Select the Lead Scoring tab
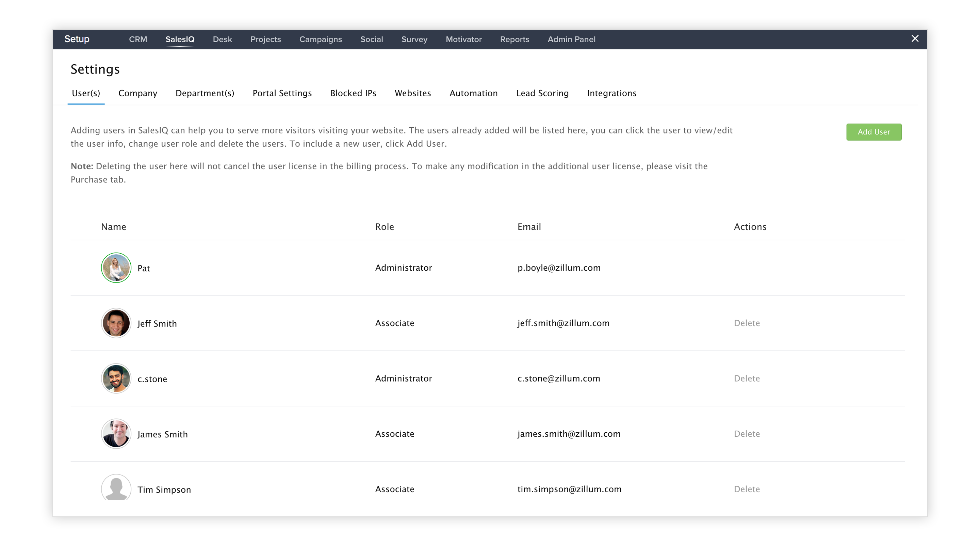 (x=542, y=93)
